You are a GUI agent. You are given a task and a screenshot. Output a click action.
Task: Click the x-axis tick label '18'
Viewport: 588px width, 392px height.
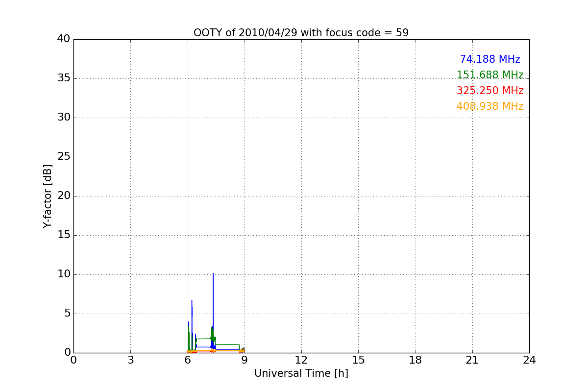tap(416, 360)
